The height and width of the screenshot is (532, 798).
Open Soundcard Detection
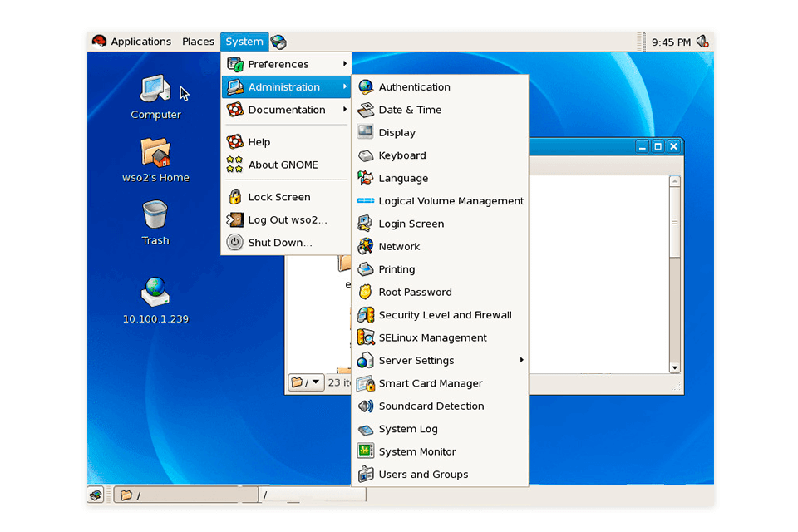(441, 406)
